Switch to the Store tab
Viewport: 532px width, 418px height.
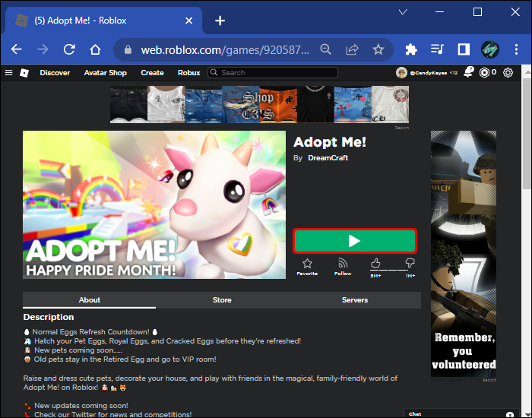click(x=222, y=300)
